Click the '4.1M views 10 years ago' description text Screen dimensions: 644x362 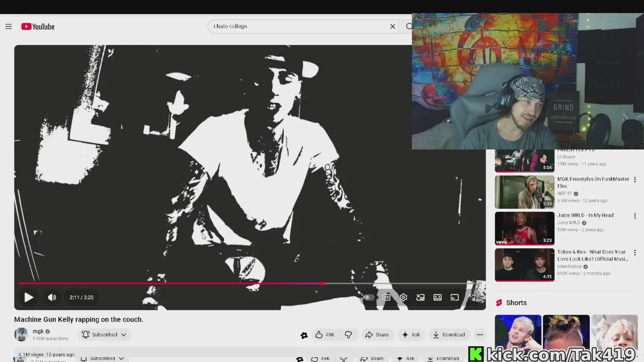coord(46,354)
